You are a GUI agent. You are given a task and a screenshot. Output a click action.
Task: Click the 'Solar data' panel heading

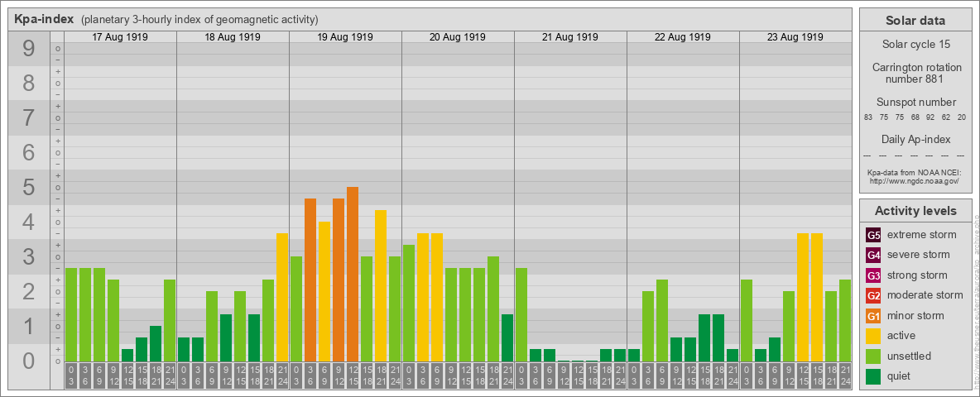coord(915,21)
